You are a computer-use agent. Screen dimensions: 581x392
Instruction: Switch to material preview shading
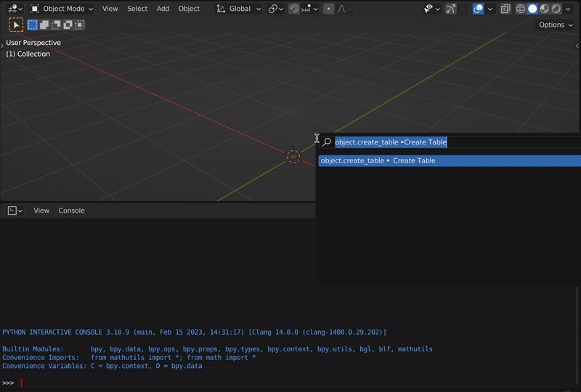(544, 9)
